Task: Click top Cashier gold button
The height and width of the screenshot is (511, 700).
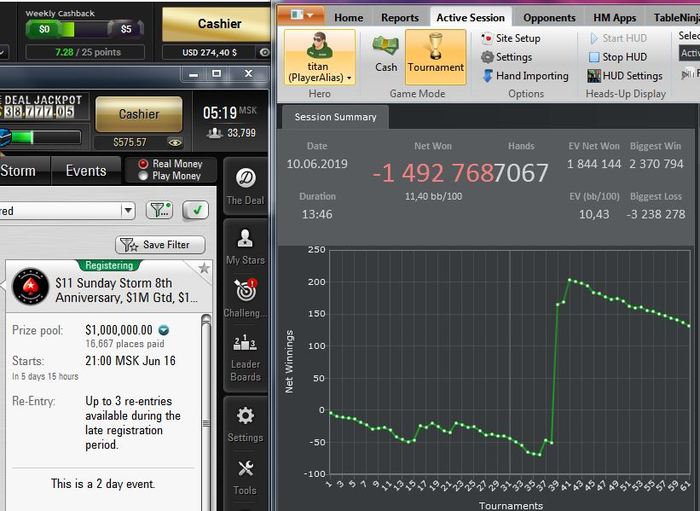Action: click(216, 24)
